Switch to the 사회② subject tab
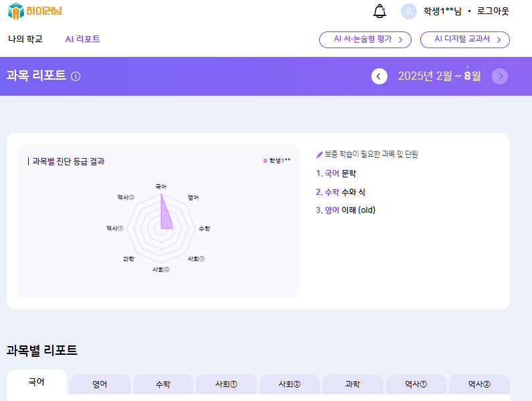Screen dimensions: 532x401 [289, 384]
